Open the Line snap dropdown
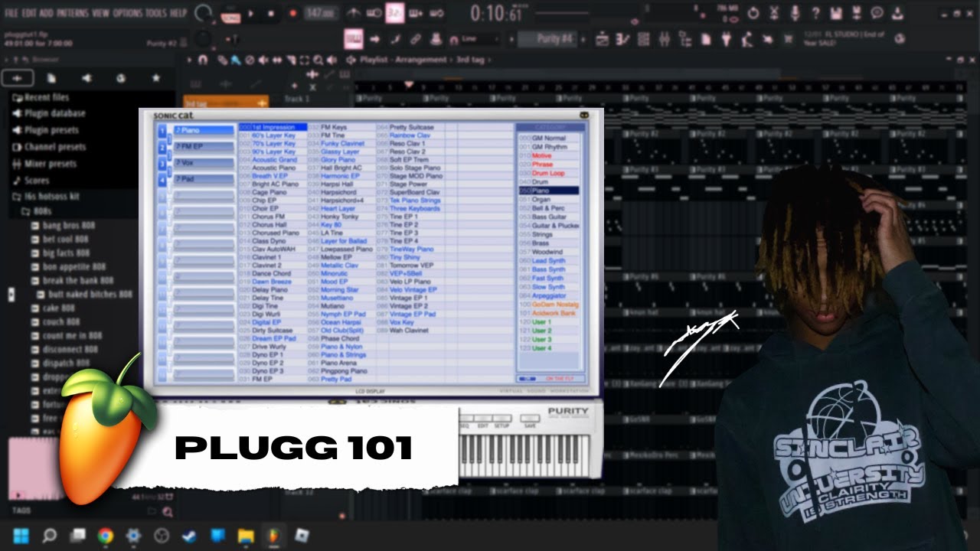 point(479,39)
